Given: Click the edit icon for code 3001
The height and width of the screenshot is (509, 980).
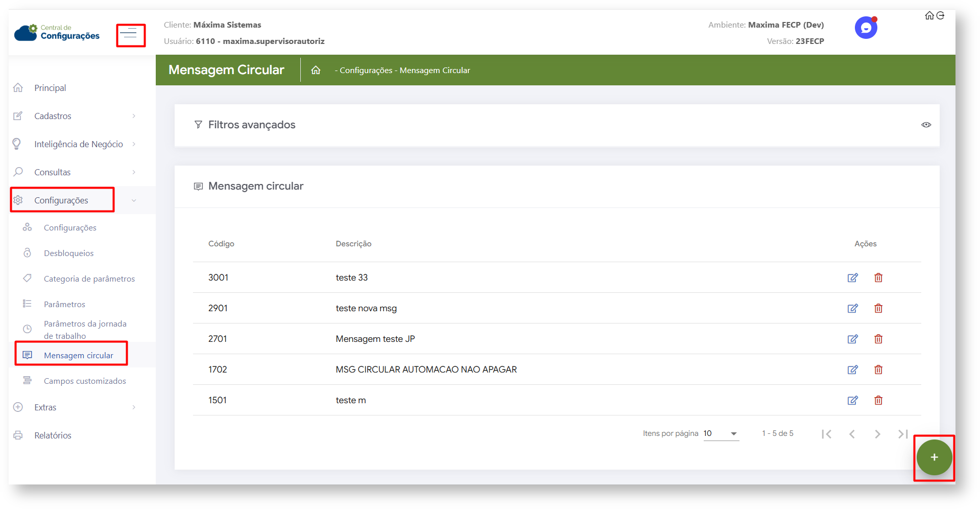Looking at the screenshot, I should [852, 277].
